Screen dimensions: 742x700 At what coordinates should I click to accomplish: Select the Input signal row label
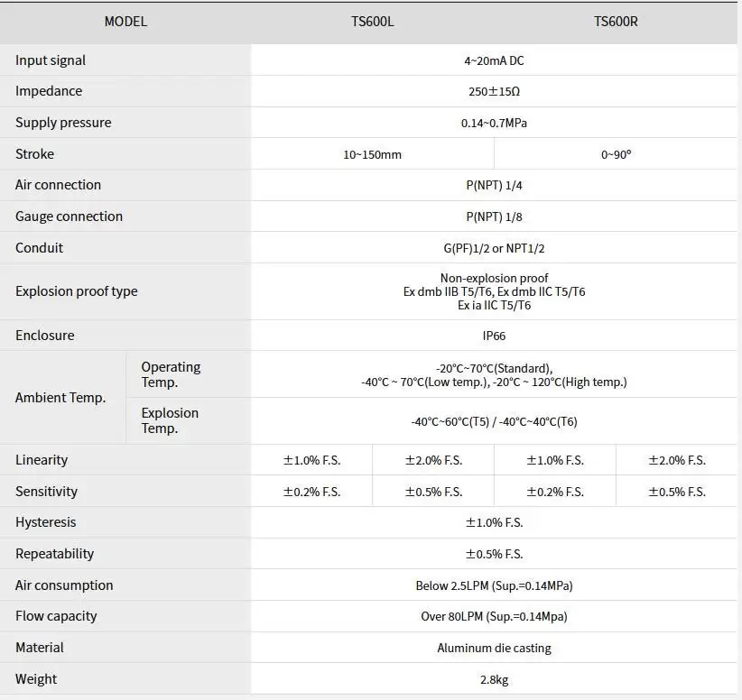tap(51, 60)
